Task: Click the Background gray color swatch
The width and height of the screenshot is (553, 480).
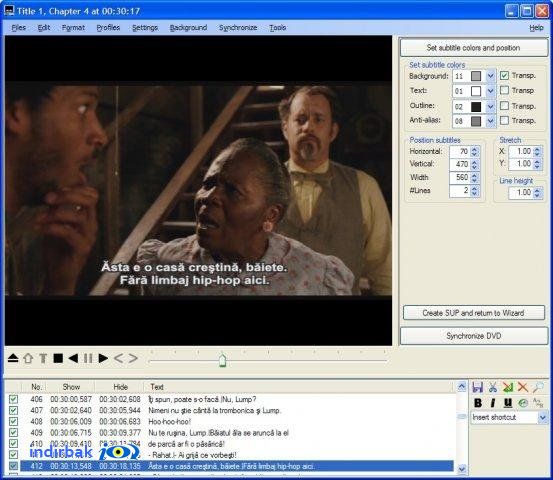Action: [476, 76]
